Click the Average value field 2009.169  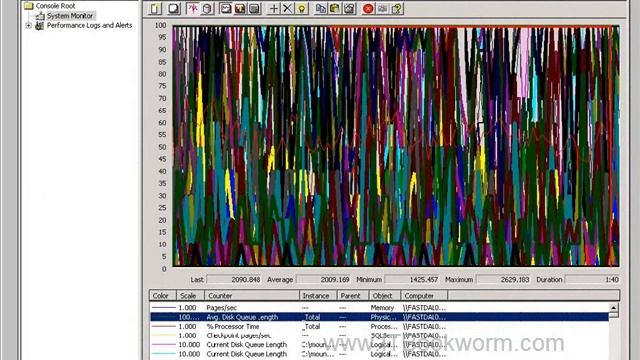(323, 280)
